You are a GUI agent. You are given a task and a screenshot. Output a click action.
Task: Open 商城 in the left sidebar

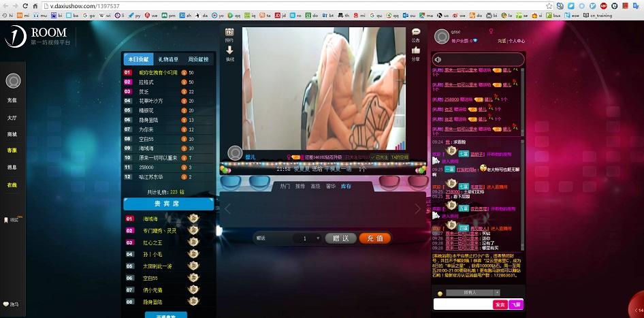(12, 134)
